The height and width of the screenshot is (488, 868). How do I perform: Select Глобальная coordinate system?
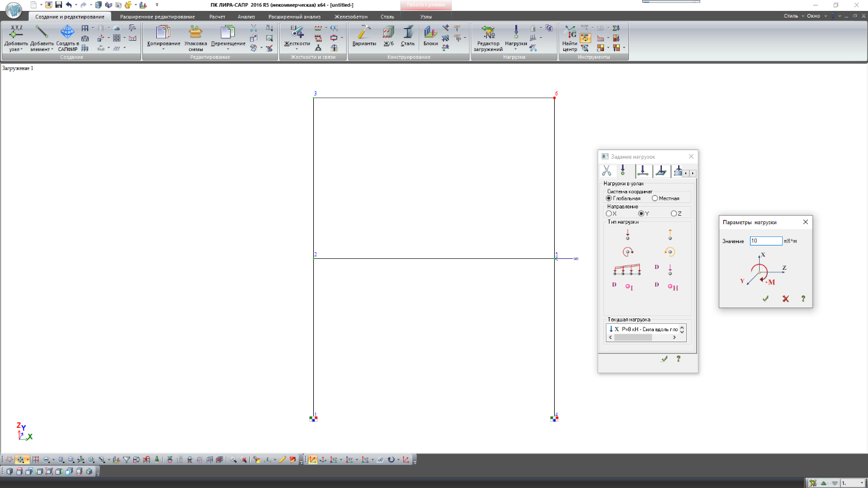pos(623,198)
